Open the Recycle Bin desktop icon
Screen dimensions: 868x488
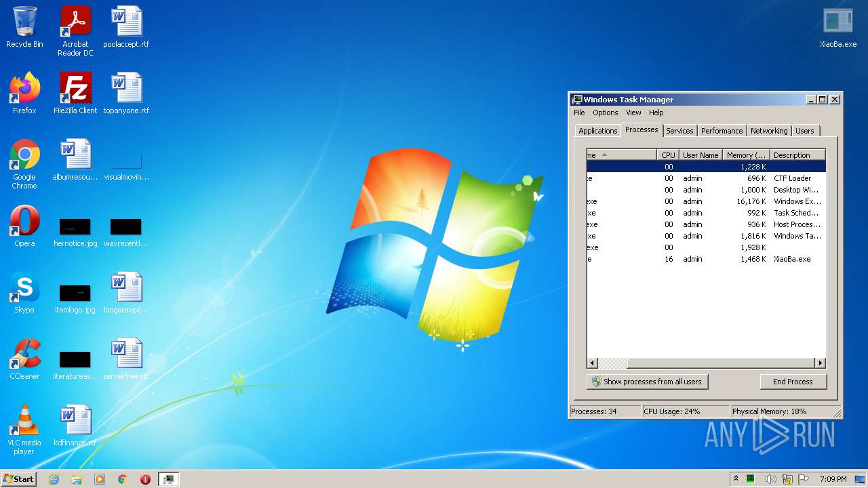pos(24,28)
